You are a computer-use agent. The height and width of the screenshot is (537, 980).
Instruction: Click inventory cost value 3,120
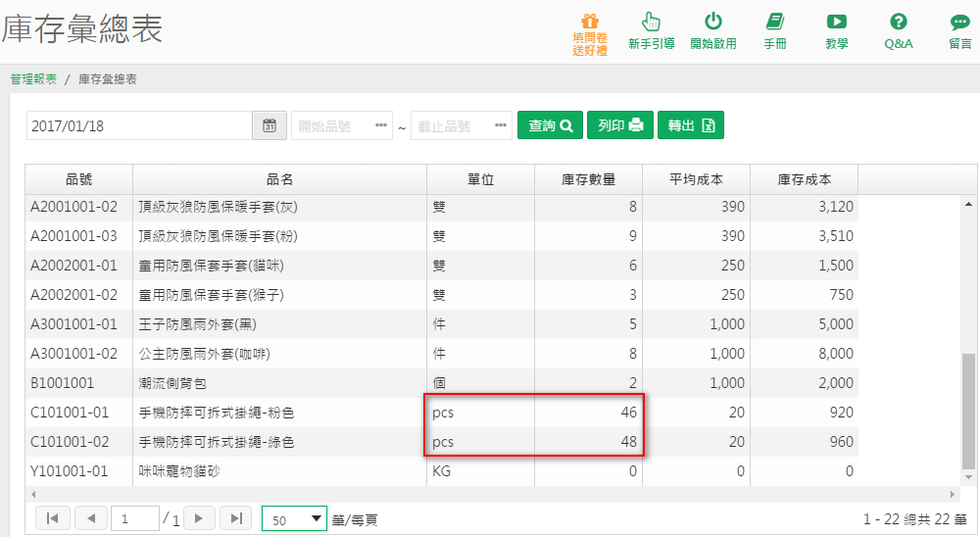click(x=836, y=207)
